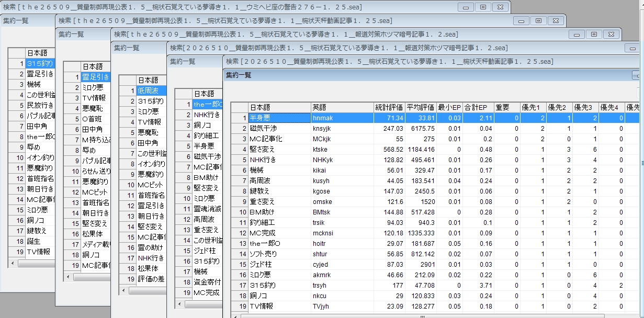The image size is (644, 318).
Task: Click 日本語 header in the leftmost list
Action: [40, 53]
